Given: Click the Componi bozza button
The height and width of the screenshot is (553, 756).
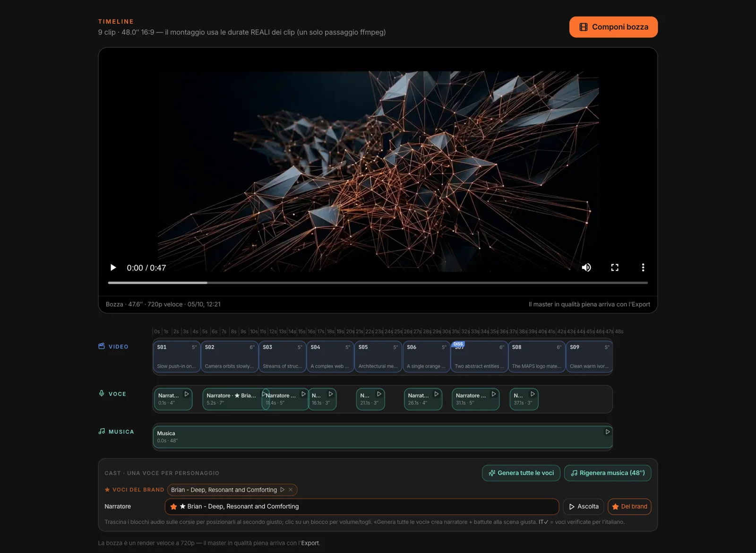Looking at the screenshot, I should (613, 27).
